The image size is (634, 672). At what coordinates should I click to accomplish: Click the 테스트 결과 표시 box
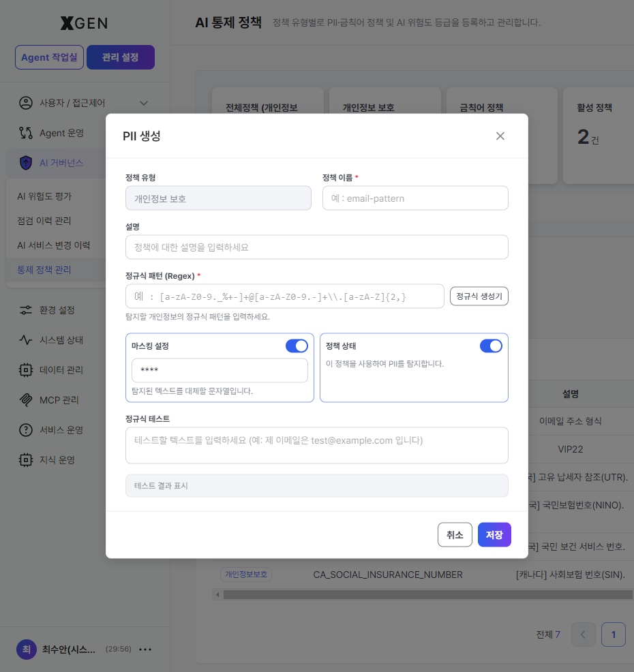[317, 485]
